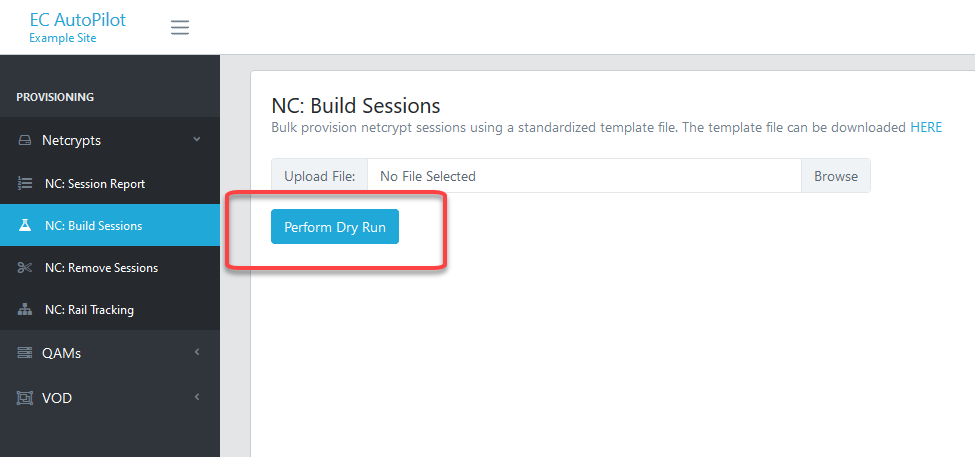The width and height of the screenshot is (975, 457).
Task: Click the Rail Tracking hierarchy icon
Action: pyautogui.click(x=25, y=309)
